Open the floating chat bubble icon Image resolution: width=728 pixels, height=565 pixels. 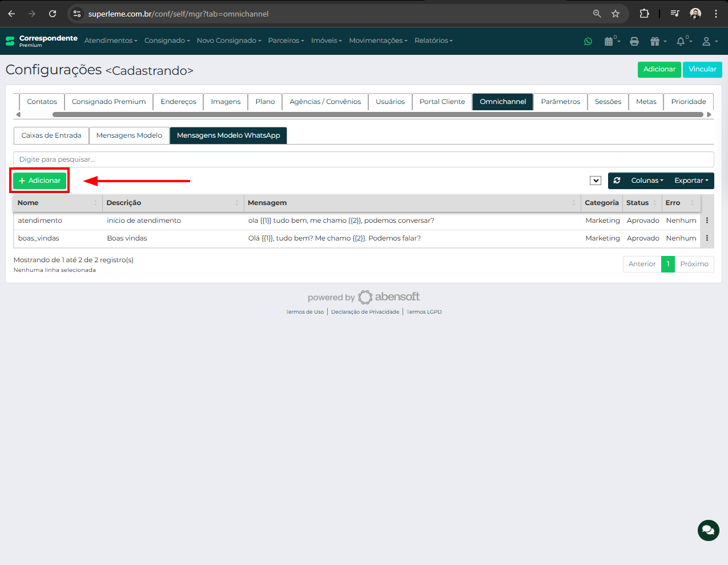pos(708,530)
